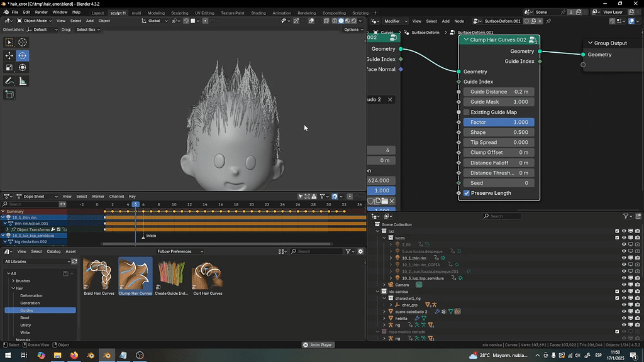Pin the Surface Deform.001 node group
Screen dimensions: 644x362
pyautogui.click(x=548, y=21)
